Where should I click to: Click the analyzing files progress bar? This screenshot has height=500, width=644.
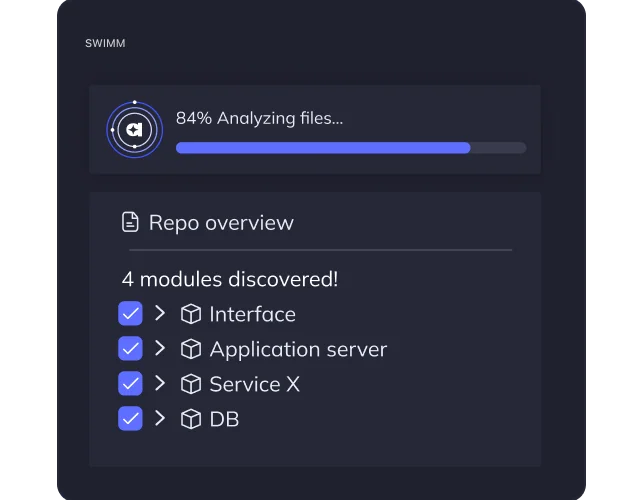click(x=350, y=148)
